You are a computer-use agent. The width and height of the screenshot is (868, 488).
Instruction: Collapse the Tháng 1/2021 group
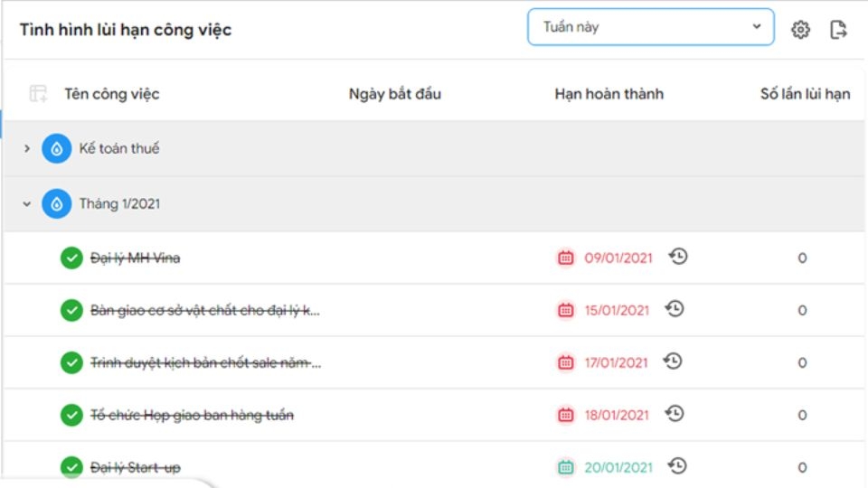pos(26,203)
